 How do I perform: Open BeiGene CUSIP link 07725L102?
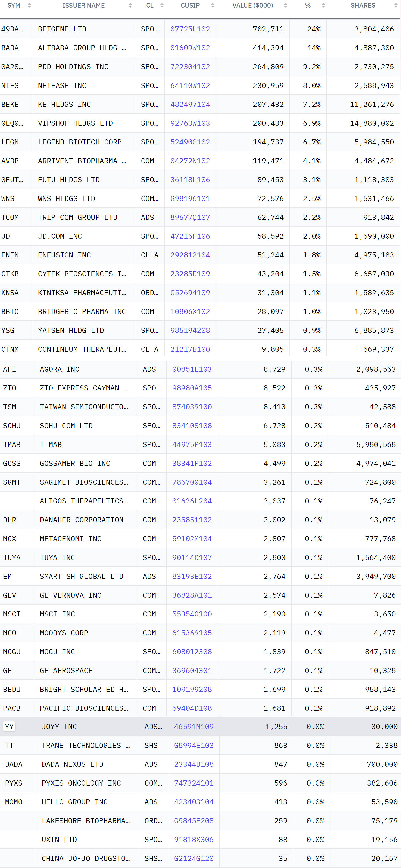click(x=190, y=29)
